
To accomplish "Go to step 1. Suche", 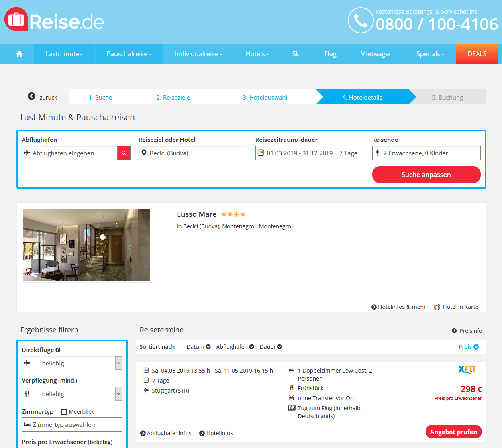I will [100, 97].
